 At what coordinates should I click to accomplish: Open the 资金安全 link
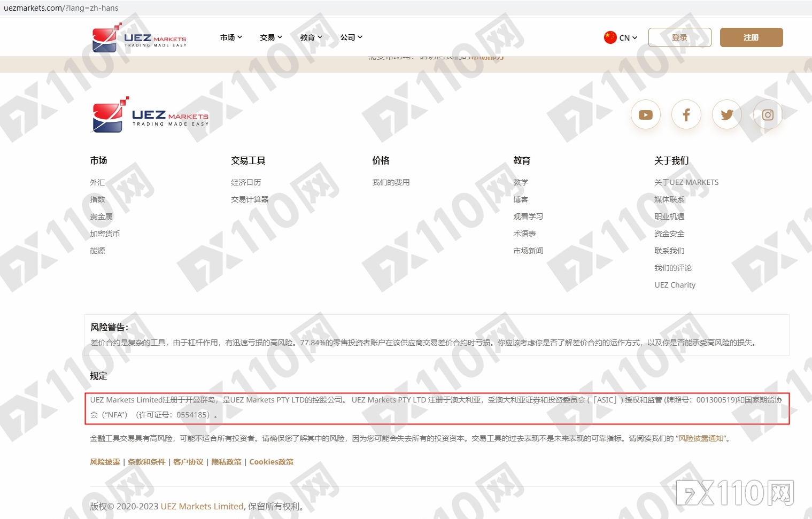pos(669,234)
